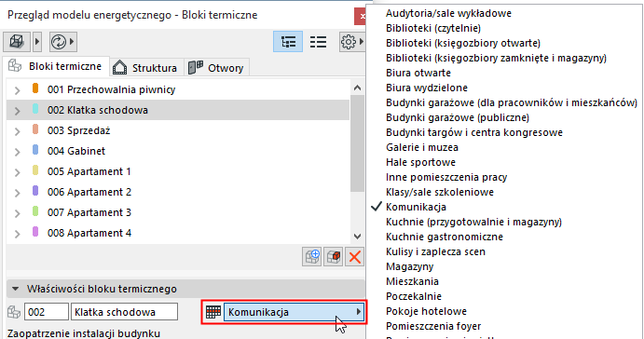
Task: Choose Kulisy i zaplecza scen profile
Action: (x=435, y=251)
